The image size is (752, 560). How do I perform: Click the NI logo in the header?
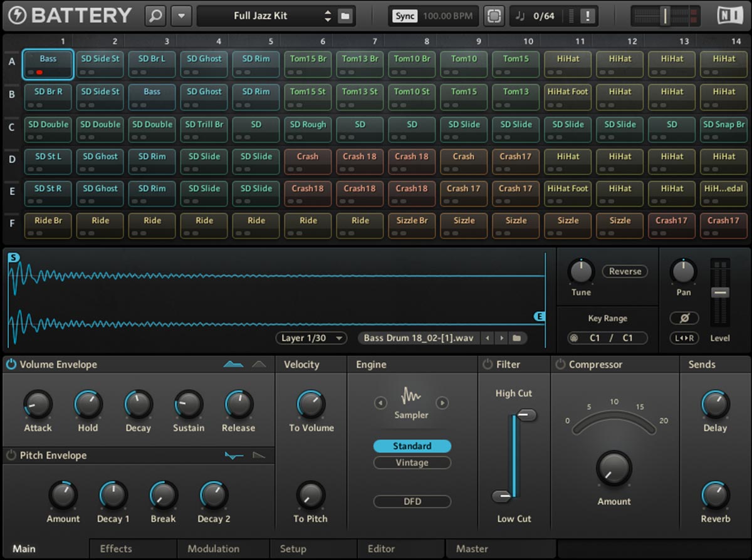[x=729, y=16]
